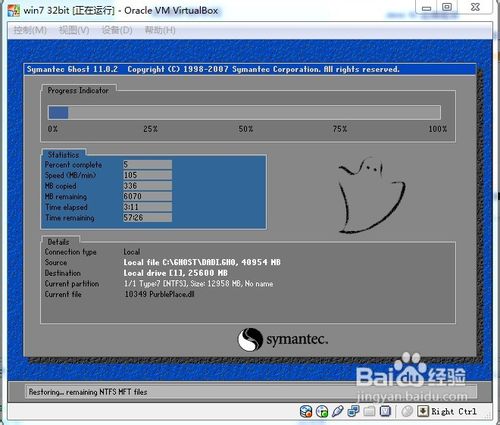
Task: Click the optical drive status icon
Action: point(322,411)
